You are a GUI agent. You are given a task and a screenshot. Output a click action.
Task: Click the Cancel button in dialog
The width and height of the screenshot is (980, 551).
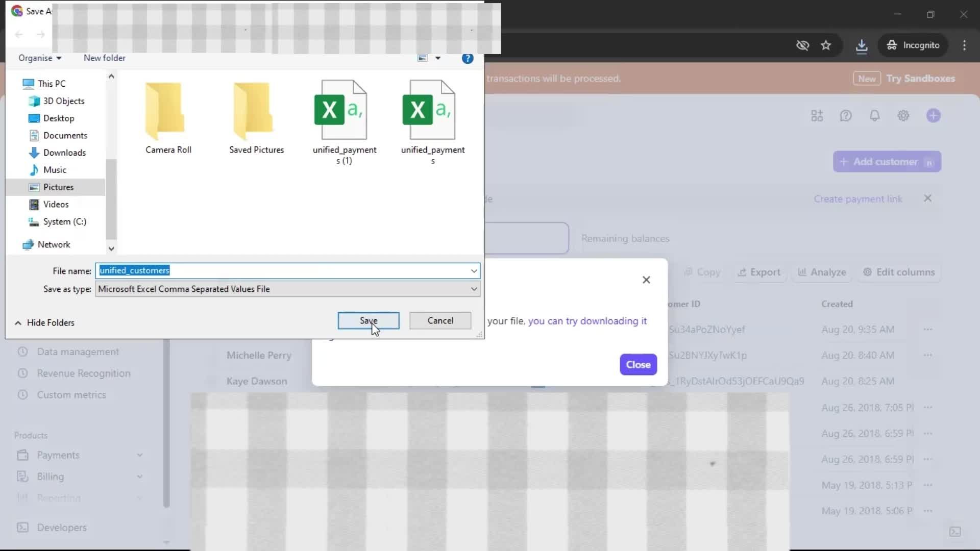[x=440, y=320]
